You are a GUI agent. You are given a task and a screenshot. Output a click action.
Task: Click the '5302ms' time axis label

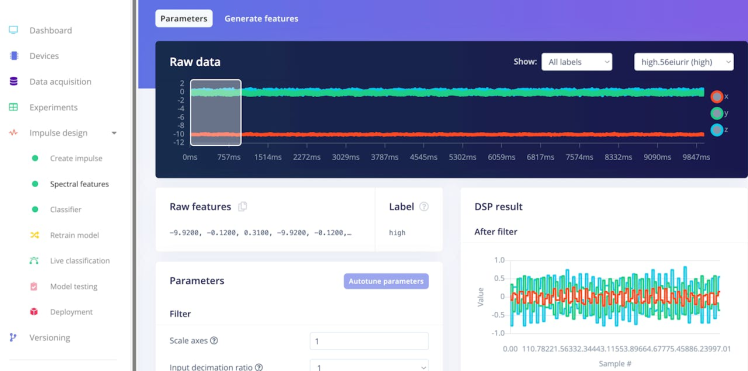[463, 157]
